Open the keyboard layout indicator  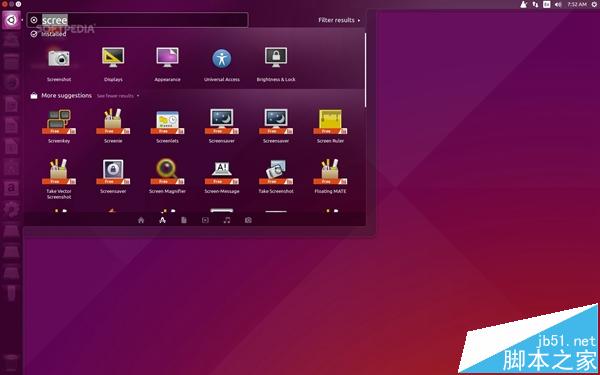[546, 4]
